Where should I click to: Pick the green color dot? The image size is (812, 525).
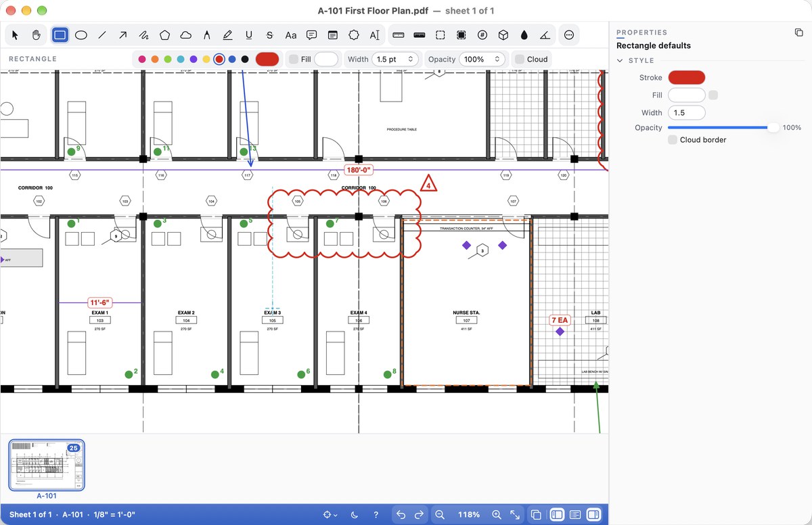(x=168, y=60)
